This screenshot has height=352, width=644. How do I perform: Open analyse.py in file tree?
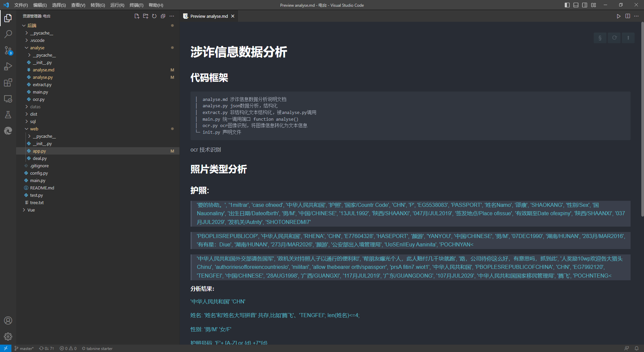pyautogui.click(x=98, y=77)
